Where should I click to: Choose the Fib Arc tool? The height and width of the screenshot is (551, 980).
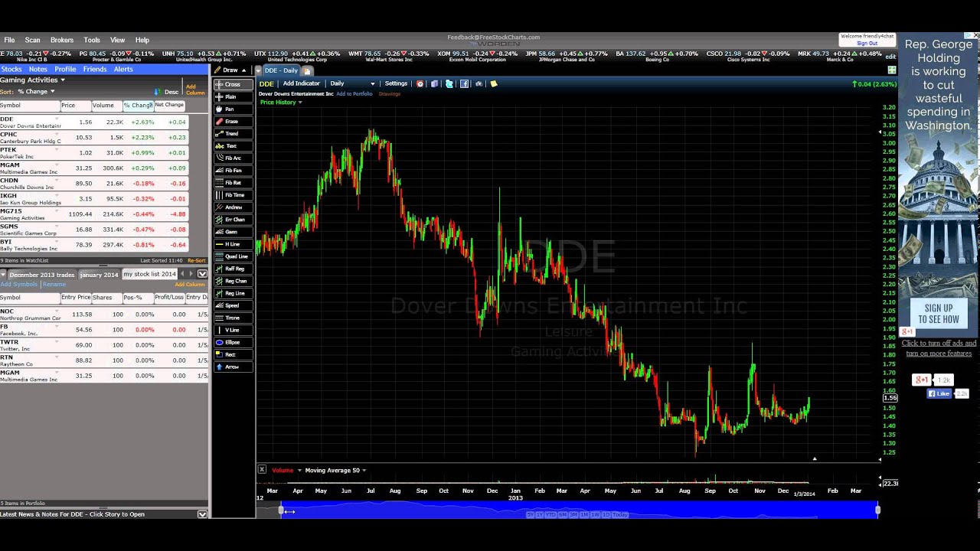click(x=233, y=158)
